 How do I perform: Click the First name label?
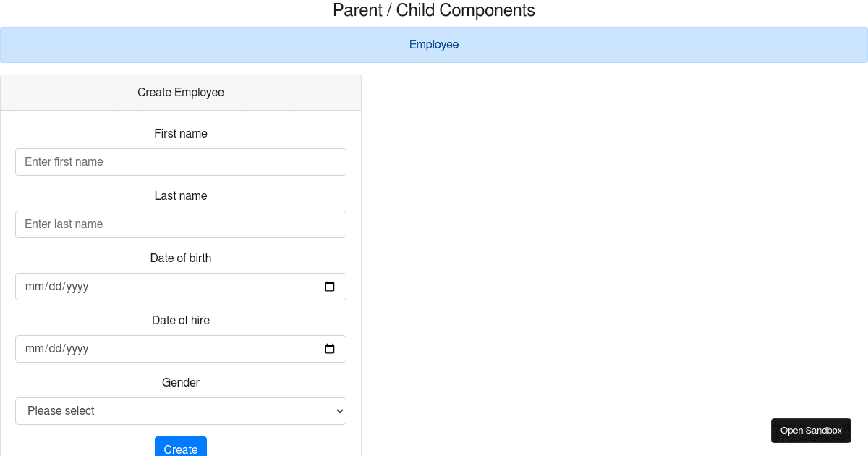pyautogui.click(x=181, y=133)
